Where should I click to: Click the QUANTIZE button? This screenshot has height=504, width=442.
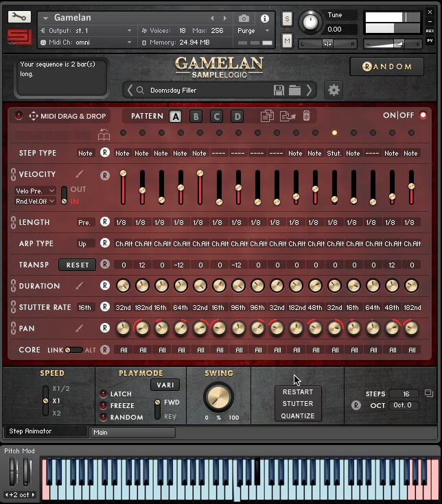298,416
